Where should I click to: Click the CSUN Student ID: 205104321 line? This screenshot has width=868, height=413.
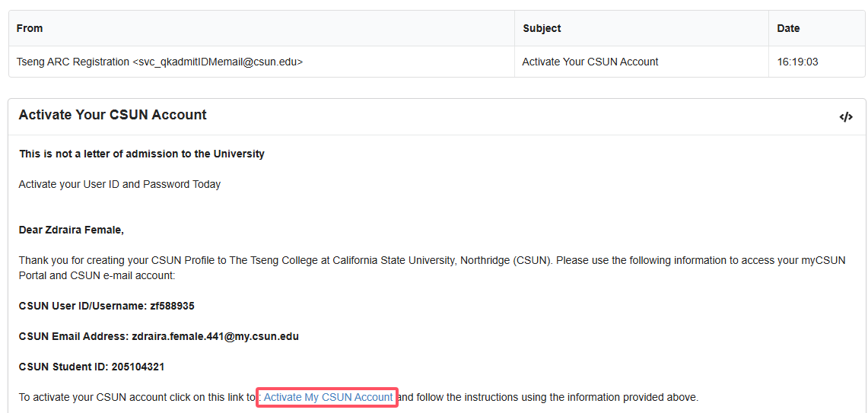coord(91,367)
